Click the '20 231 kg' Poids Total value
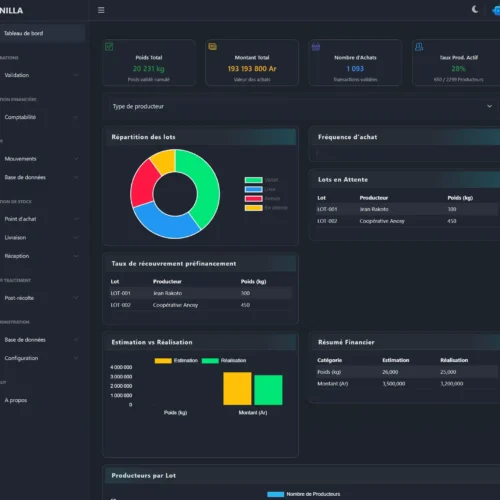Screen dimensions: 500x500 tap(149, 69)
